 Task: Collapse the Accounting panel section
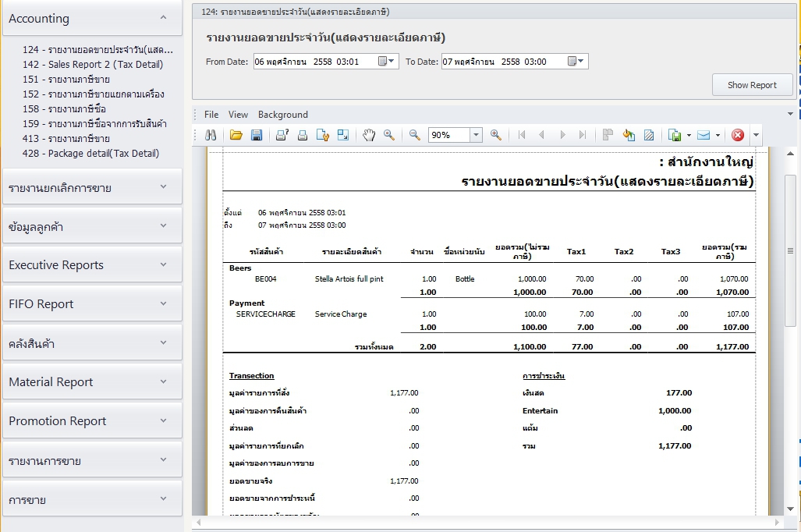162,18
